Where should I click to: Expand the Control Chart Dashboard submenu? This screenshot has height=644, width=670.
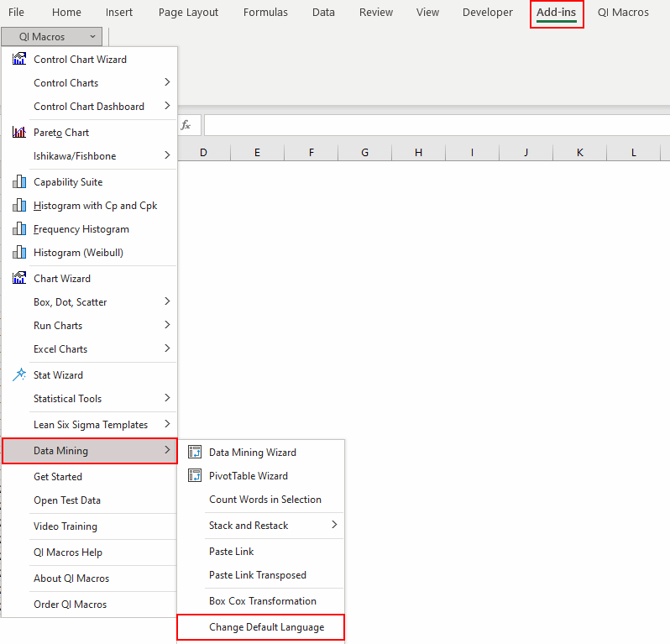(90, 107)
